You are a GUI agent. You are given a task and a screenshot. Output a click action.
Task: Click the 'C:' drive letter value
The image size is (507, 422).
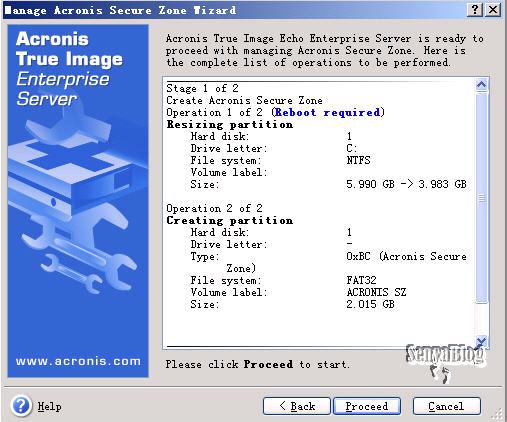click(x=352, y=148)
